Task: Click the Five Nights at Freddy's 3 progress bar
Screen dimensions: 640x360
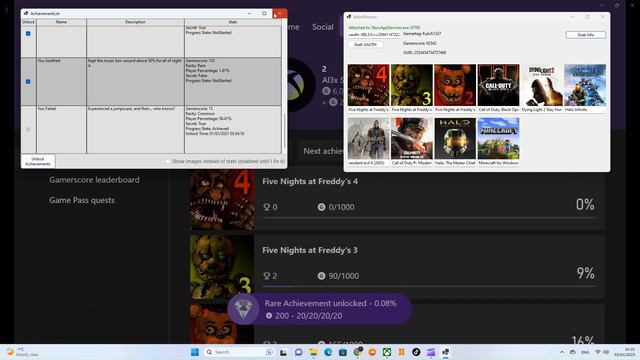Action: [429, 287]
